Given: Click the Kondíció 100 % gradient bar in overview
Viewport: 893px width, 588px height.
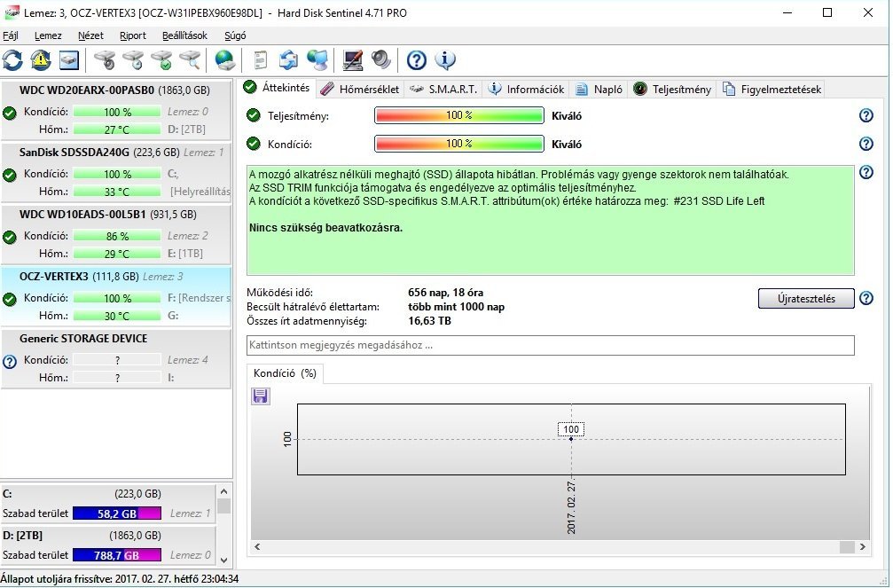Looking at the screenshot, I should point(459,144).
